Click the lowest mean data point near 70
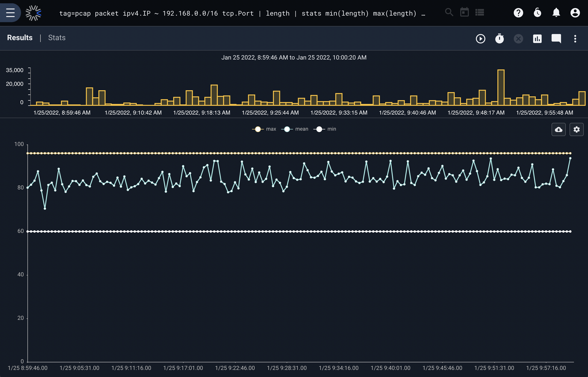The width and height of the screenshot is (588, 377). point(45,209)
